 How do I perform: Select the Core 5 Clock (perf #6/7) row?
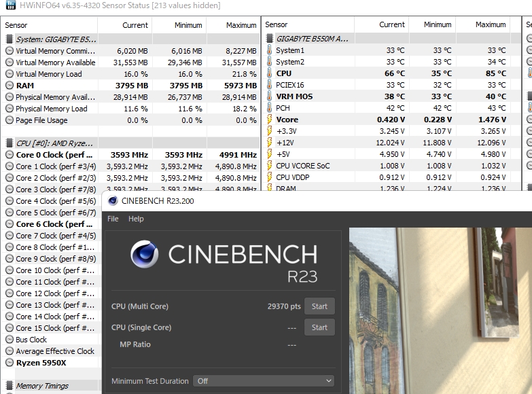pos(52,213)
